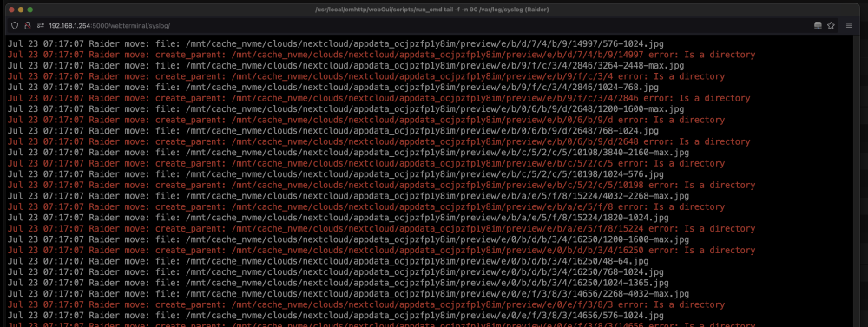Image resolution: width=868 pixels, height=327 pixels.
Task: Click the log line ending '10198/1024-576.jpg'
Action: pos(336,174)
